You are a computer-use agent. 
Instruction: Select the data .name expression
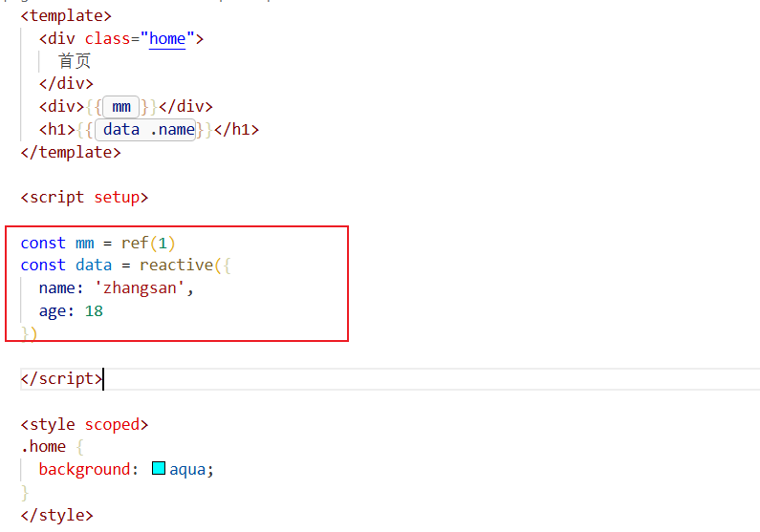(x=145, y=130)
